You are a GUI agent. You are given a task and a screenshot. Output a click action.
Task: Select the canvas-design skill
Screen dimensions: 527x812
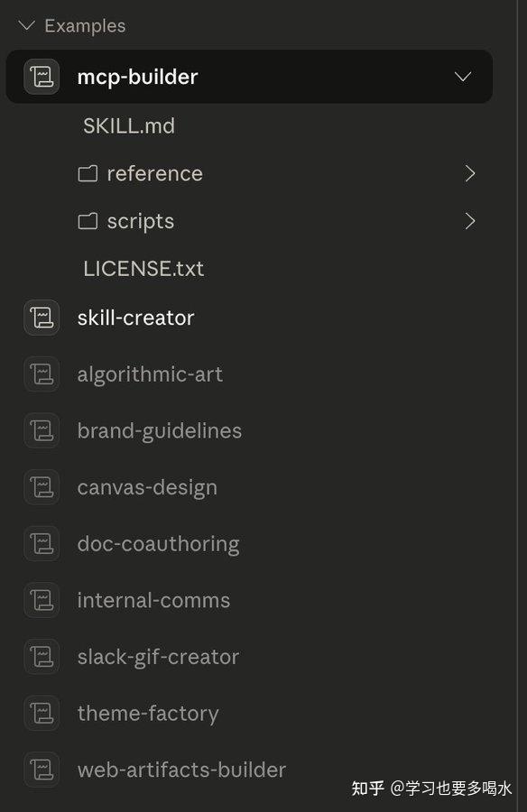(147, 488)
